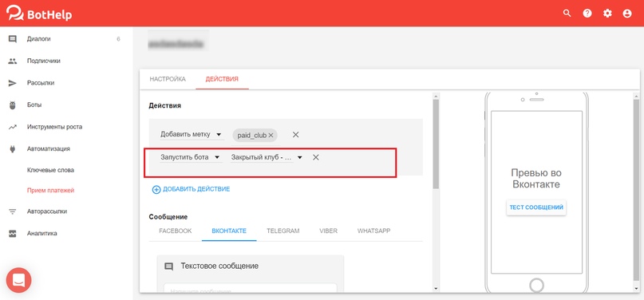This screenshot has height=300, width=644.
Task: Click the message text input field
Action: pos(250,288)
